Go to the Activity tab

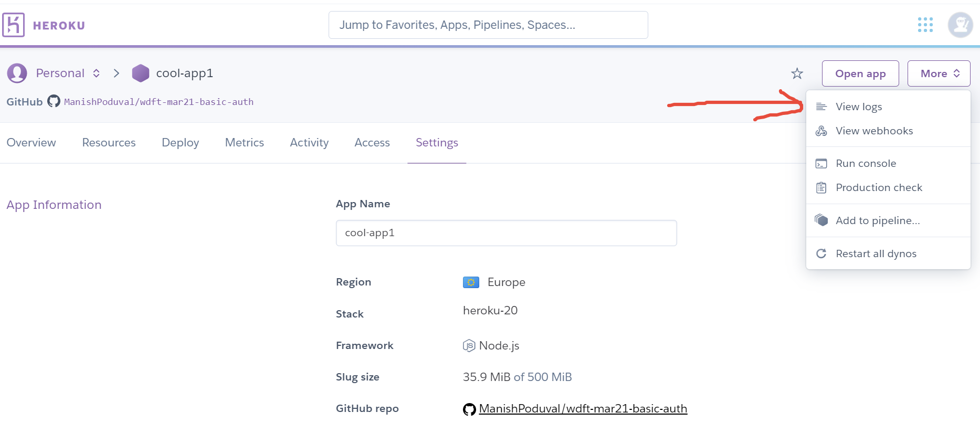pyautogui.click(x=309, y=143)
